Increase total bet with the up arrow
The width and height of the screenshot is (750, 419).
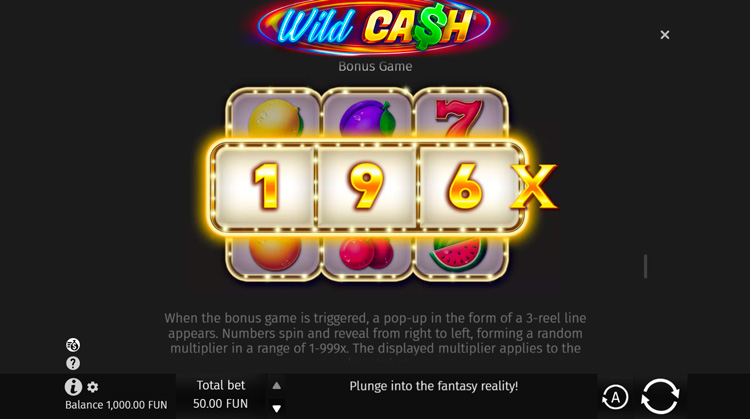276,386
